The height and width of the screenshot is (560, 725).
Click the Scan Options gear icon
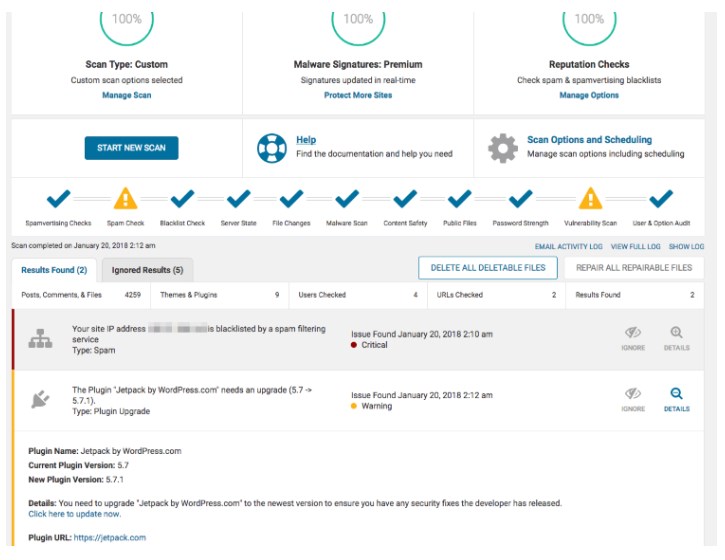502,148
